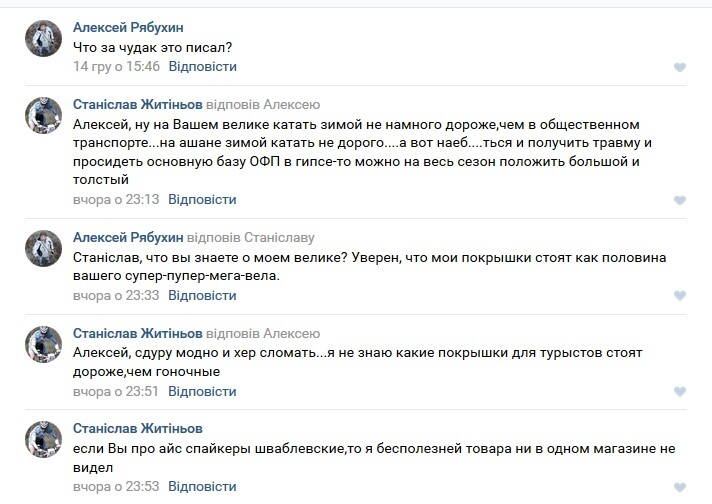This screenshot has height=504, width=712.
Task: Open Станіслав's avatar on the 23:51 comment
Action: point(43,344)
